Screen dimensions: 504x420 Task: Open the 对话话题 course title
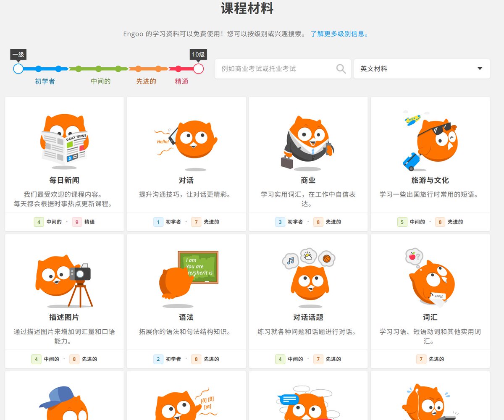pos(308,317)
